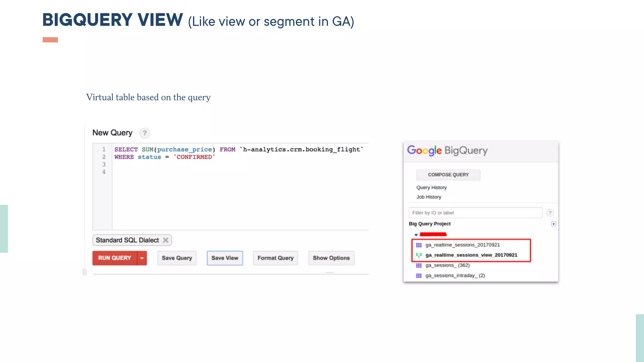Click the Save View button
The width and height of the screenshot is (644, 362).
tap(225, 258)
